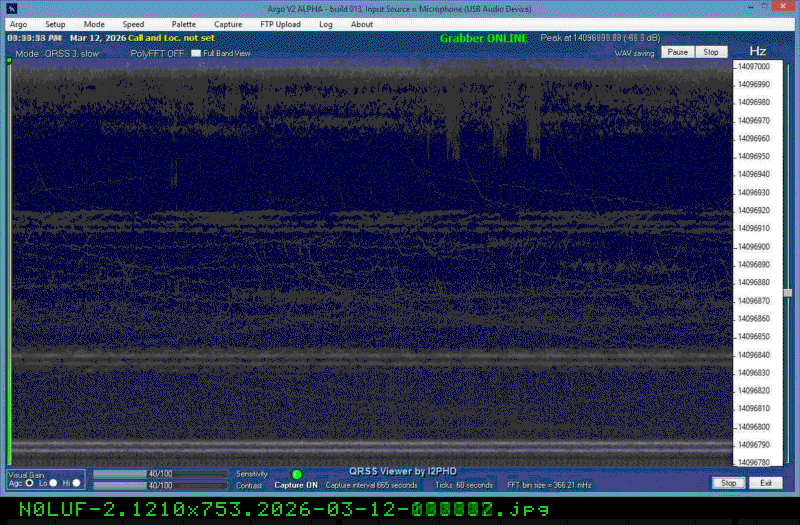The image size is (800, 525).
Task: Click the bottom Stop button beside Exit
Action: pyautogui.click(x=729, y=483)
